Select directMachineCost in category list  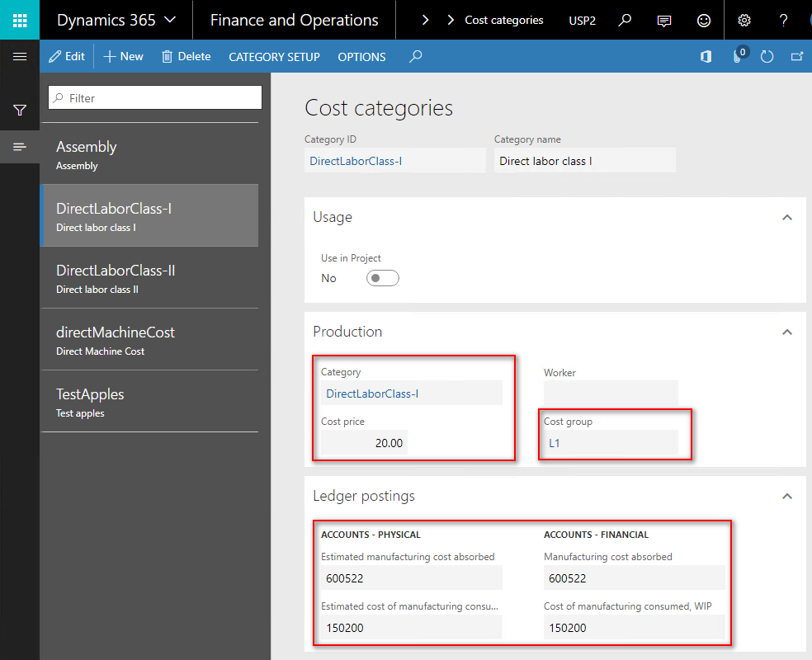coord(149,340)
